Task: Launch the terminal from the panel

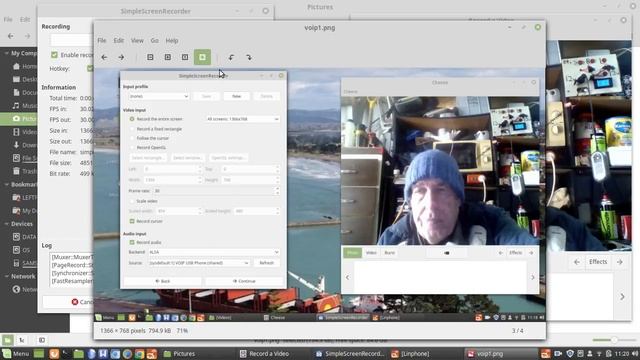Action: coord(66,354)
